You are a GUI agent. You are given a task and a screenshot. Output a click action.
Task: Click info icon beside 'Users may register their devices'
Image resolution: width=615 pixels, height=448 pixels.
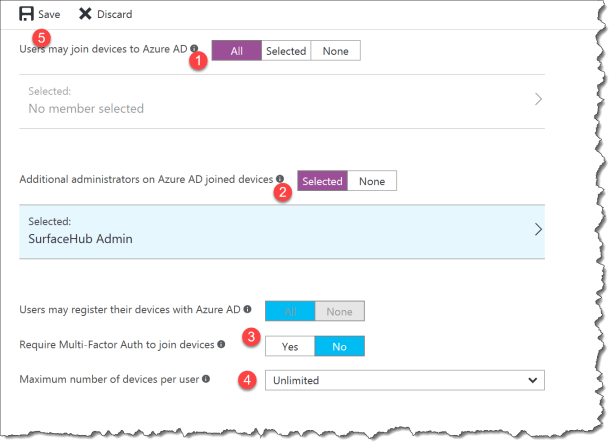pos(247,309)
